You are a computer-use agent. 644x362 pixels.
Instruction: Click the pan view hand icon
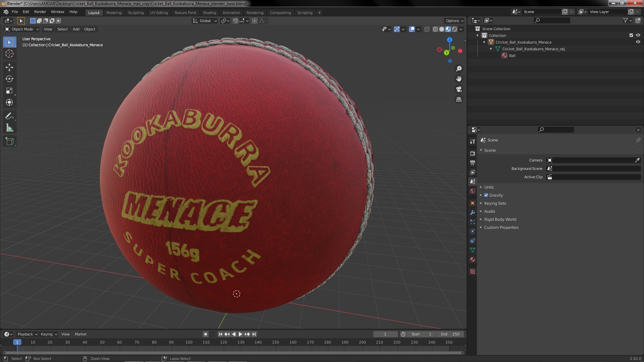click(x=459, y=79)
